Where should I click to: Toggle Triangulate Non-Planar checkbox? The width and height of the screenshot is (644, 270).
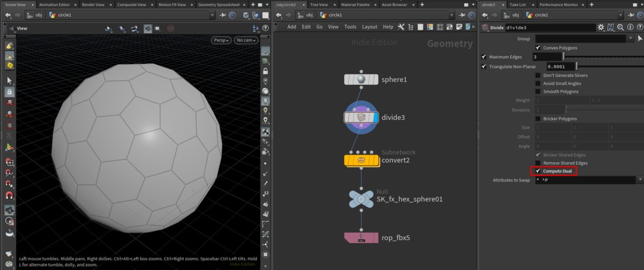click(484, 66)
